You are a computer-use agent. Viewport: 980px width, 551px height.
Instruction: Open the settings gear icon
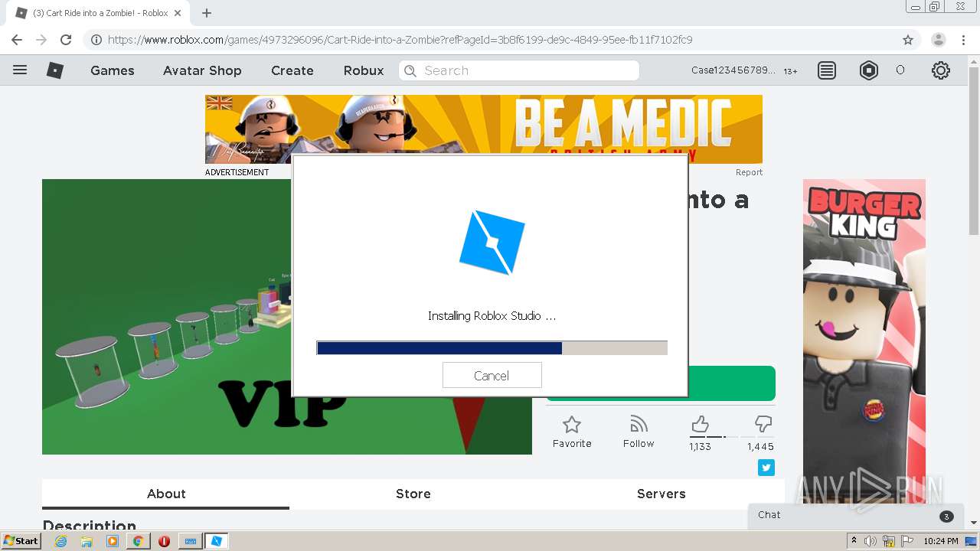pyautogui.click(x=941, y=70)
